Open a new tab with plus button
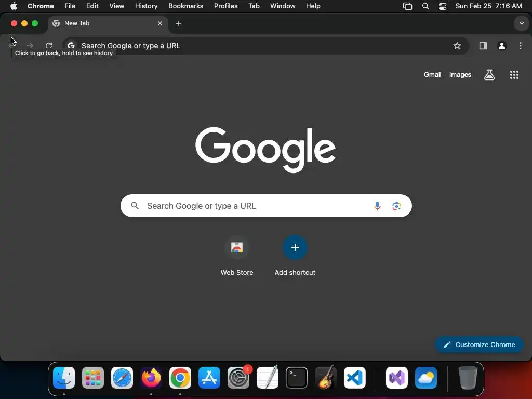532x399 pixels. coord(179,23)
